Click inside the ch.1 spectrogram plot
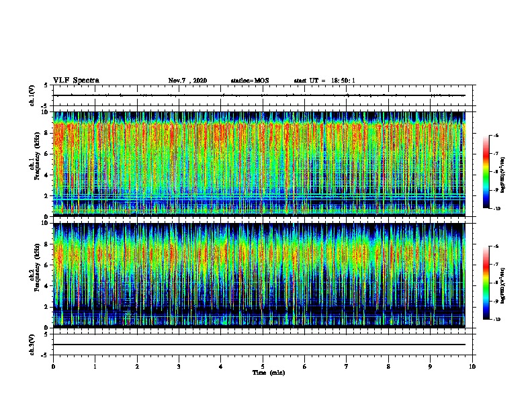 click(259, 164)
